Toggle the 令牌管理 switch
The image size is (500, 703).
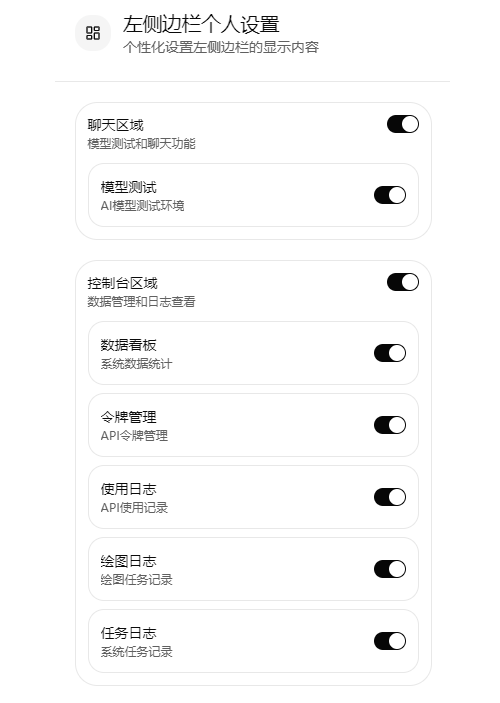point(390,425)
